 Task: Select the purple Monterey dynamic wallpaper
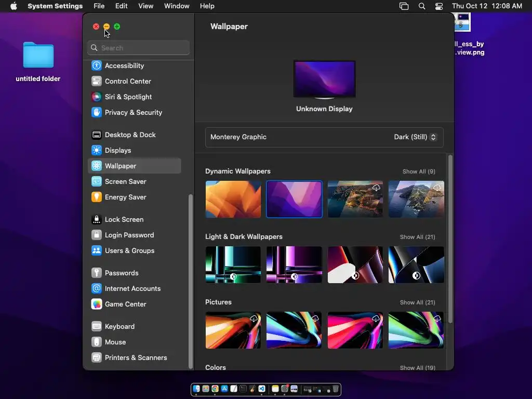point(294,199)
